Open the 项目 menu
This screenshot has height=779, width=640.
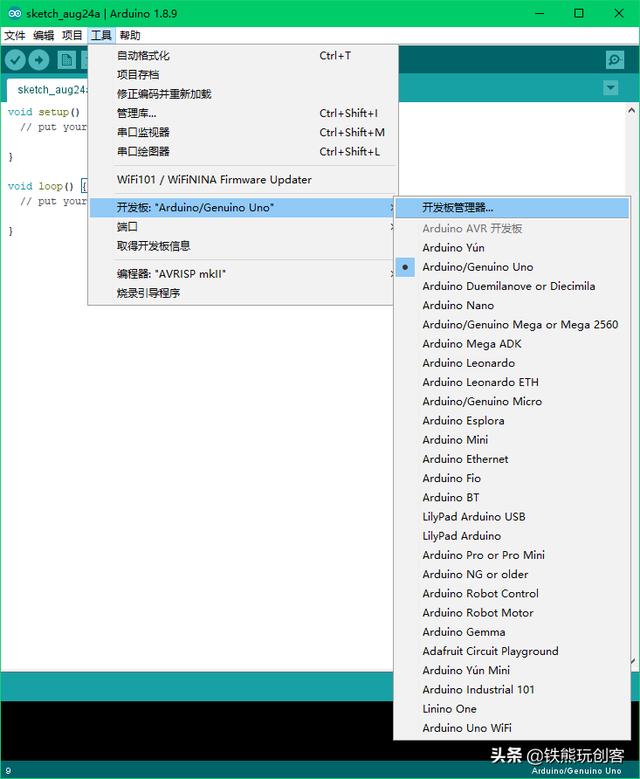coord(72,35)
